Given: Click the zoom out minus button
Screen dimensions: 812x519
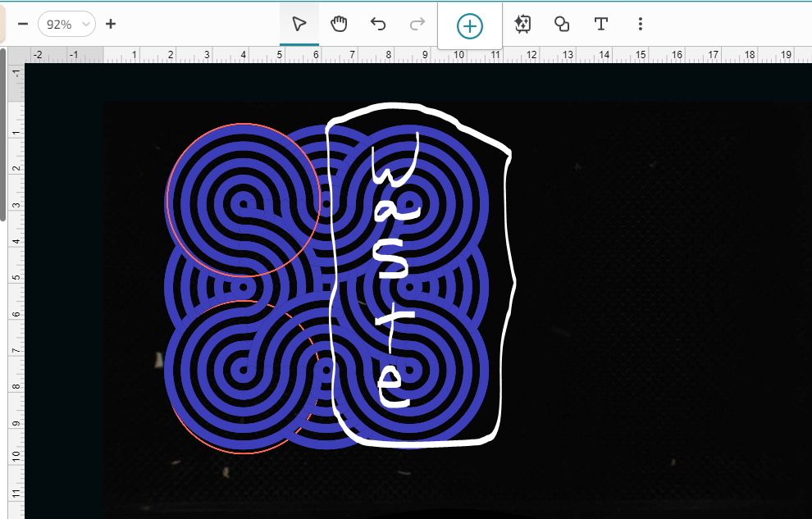Looking at the screenshot, I should pos(23,24).
